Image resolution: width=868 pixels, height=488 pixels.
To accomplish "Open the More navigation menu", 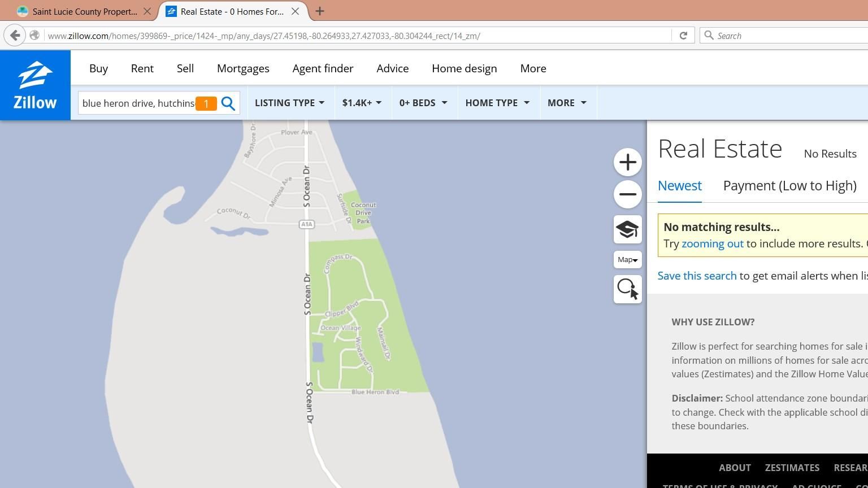I will coord(533,68).
